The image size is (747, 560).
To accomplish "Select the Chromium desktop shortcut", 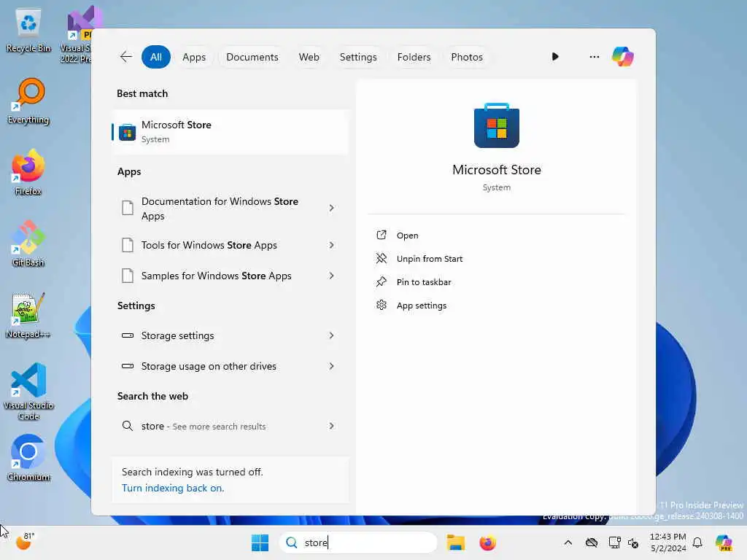I will pyautogui.click(x=28, y=458).
